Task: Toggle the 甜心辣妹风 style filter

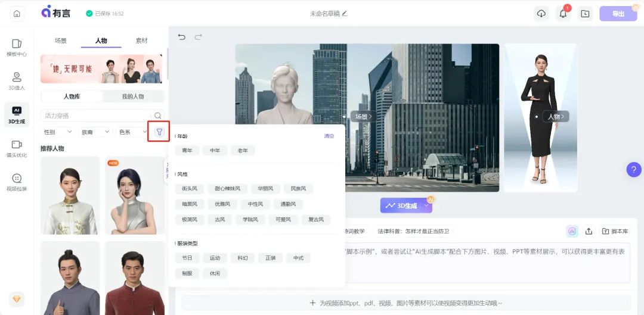Action: 228,189
